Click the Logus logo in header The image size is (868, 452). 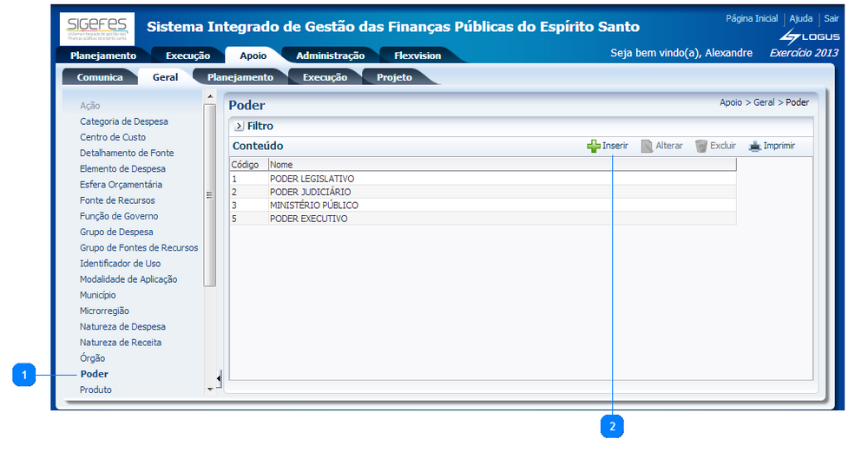tap(809, 36)
